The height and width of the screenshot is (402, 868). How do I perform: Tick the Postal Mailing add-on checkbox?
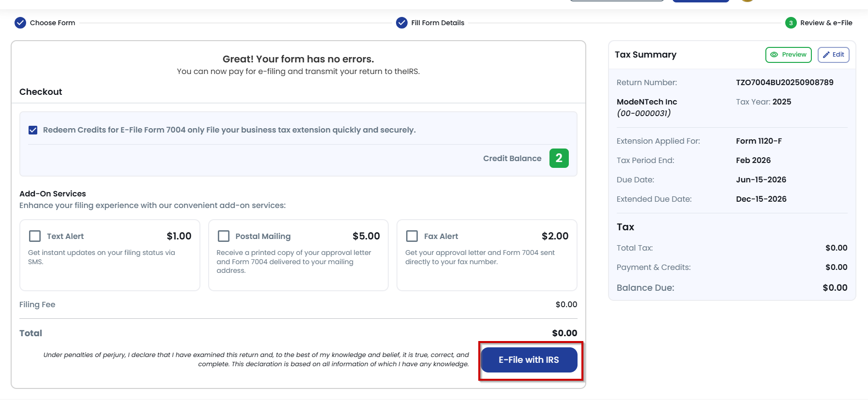224,236
